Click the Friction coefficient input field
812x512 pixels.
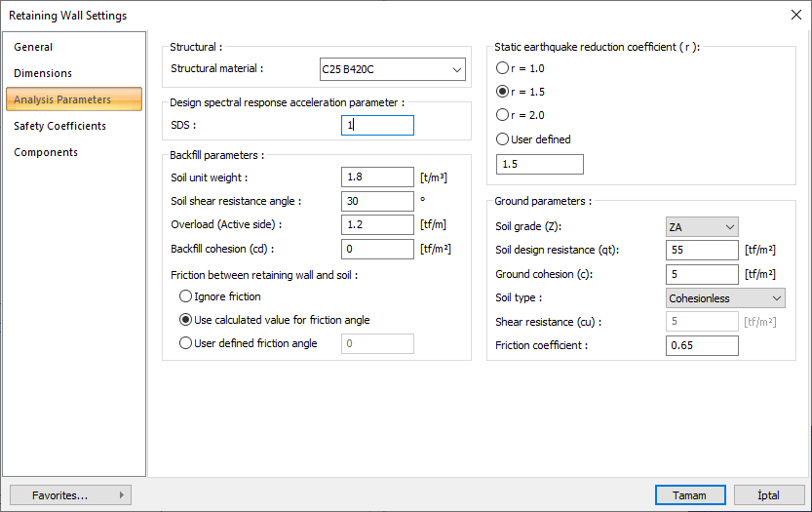(702, 345)
